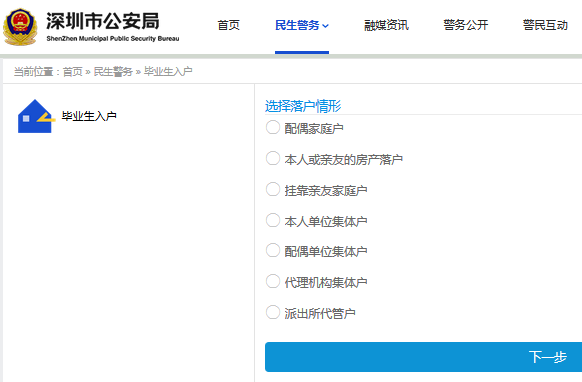This screenshot has height=382, width=582.
Task: Open the 首页 navigation menu item
Action: pos(229,25)
